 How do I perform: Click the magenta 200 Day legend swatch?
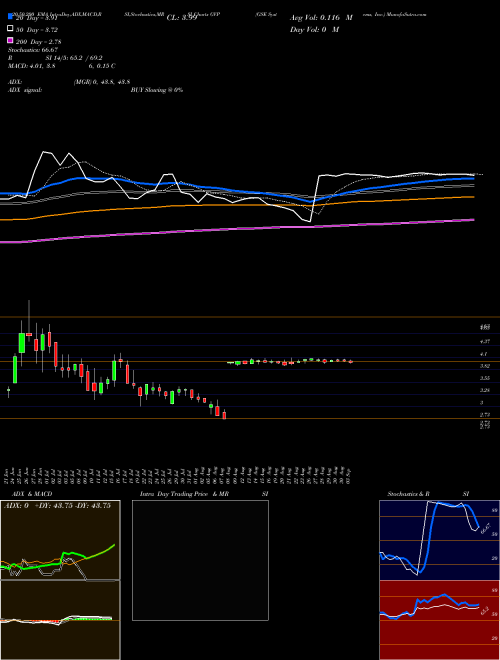[x=10, y=40]
